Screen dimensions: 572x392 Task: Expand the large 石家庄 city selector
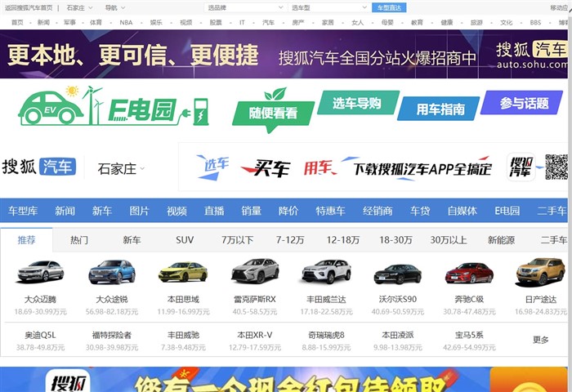[121, 169]
